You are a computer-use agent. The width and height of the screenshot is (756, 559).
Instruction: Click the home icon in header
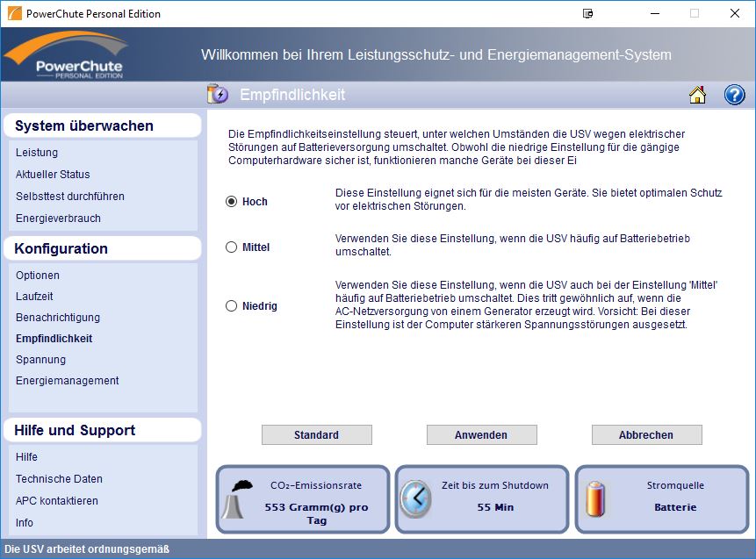point(698,95)
